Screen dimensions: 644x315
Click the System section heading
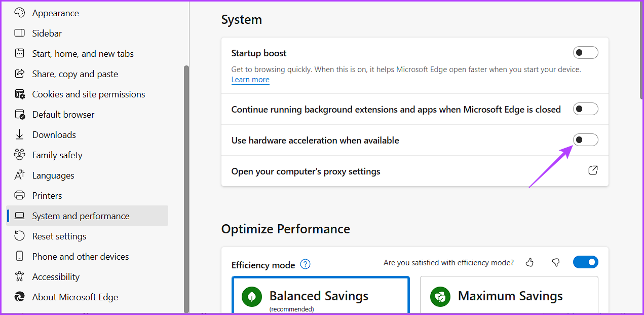pos(242,20)
